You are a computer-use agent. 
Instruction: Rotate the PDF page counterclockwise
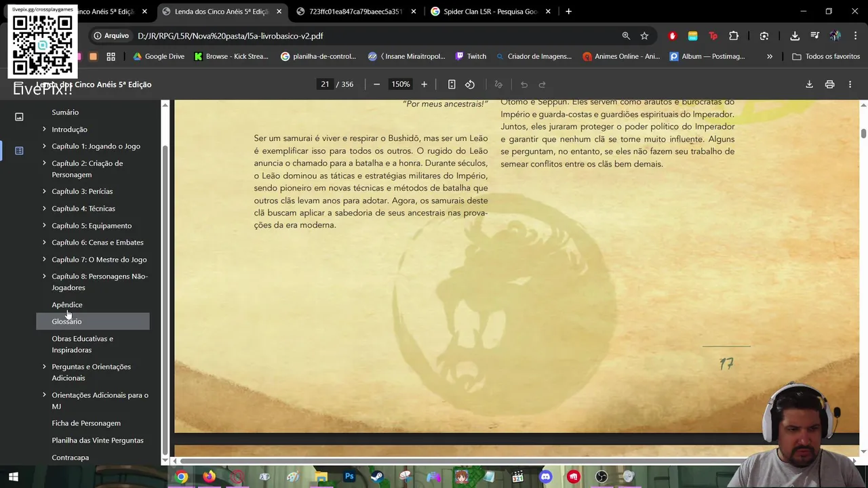point(470,84)
